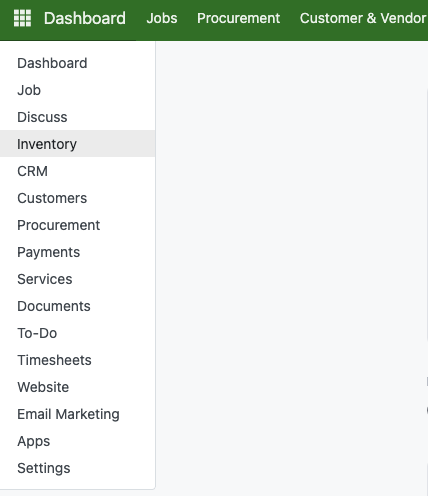This screenshot has height=496, width=428.
Task: Open the Customers app
Action: (77, 198)
